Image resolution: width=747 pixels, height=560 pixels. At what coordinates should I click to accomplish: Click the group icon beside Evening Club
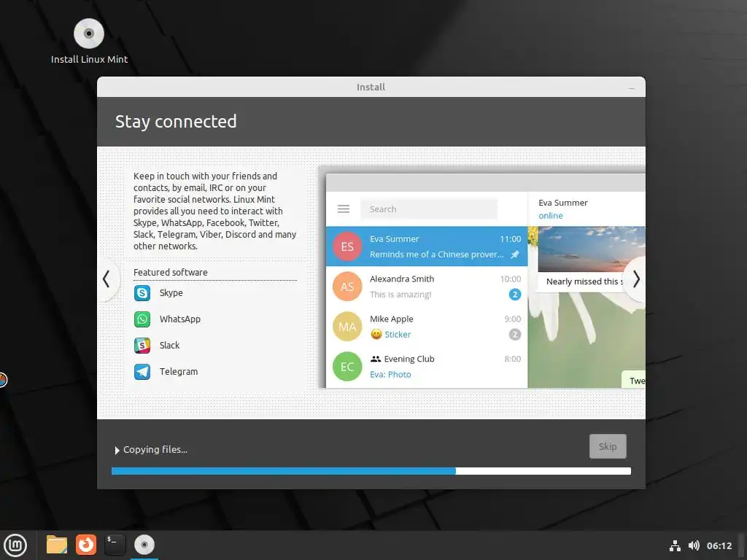click(x=376, y=359)
